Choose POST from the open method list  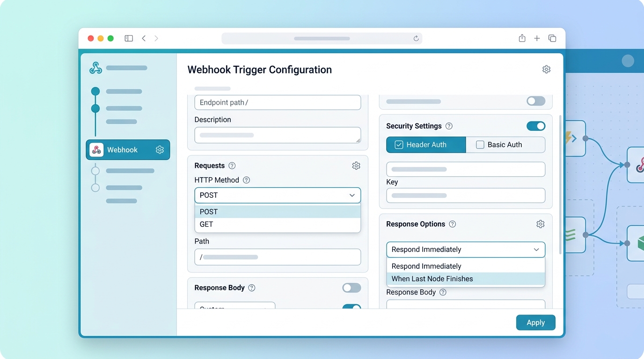[278, 212]
